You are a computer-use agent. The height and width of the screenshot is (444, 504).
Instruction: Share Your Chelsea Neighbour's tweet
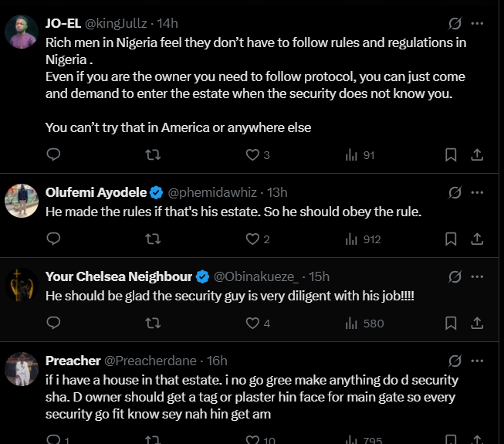point(477,324)
